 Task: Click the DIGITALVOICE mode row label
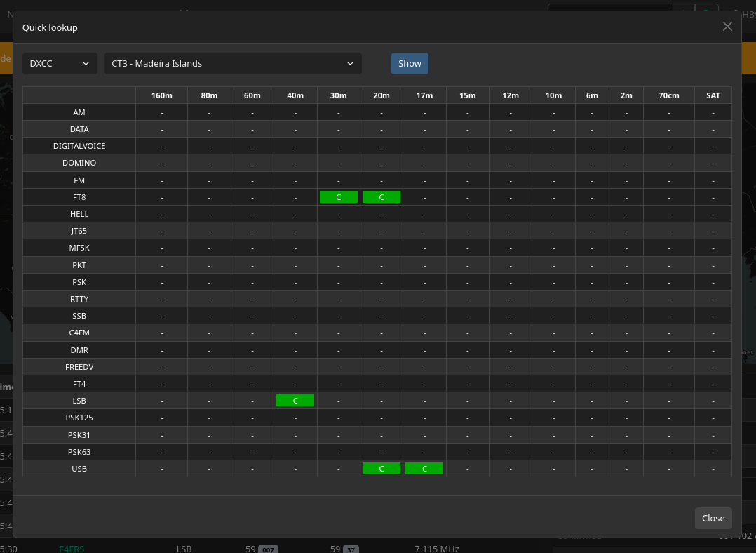coord(79,146)
